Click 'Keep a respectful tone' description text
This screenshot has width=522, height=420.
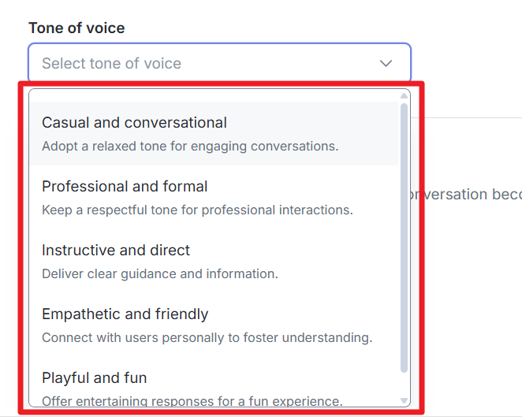pyautogui.click(x=197, y=210)
